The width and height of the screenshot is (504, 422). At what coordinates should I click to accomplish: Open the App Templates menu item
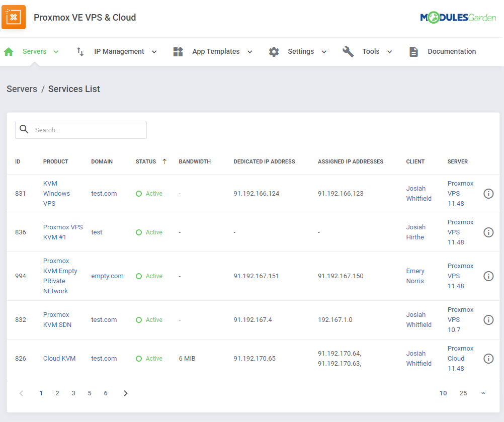(x=216, y=51)
